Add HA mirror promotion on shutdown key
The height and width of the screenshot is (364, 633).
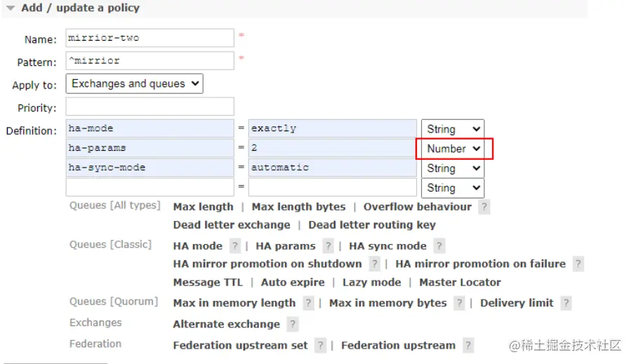267,264
